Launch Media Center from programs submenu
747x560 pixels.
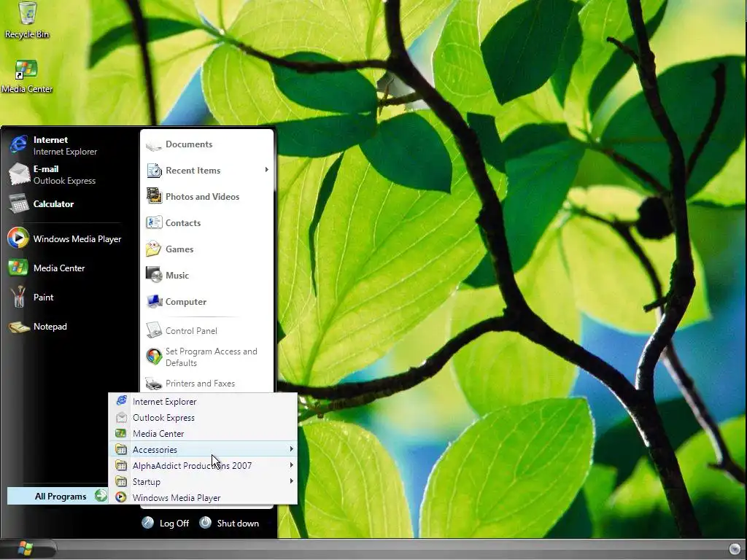(203, 433)
